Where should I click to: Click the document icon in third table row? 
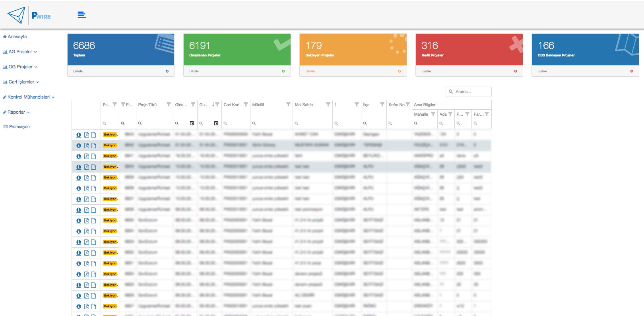point(93,156)
